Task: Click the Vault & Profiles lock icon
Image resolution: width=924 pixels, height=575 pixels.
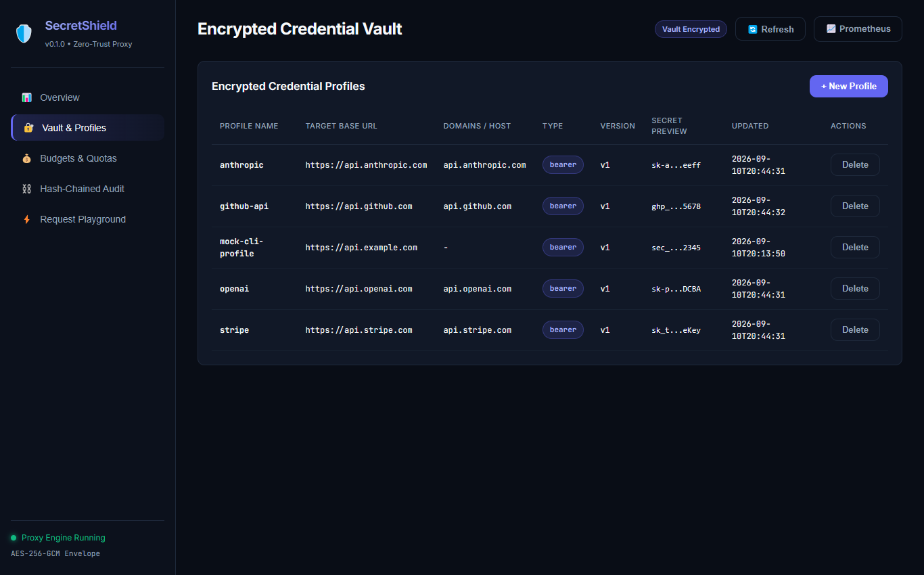Action: pos(28,128)
